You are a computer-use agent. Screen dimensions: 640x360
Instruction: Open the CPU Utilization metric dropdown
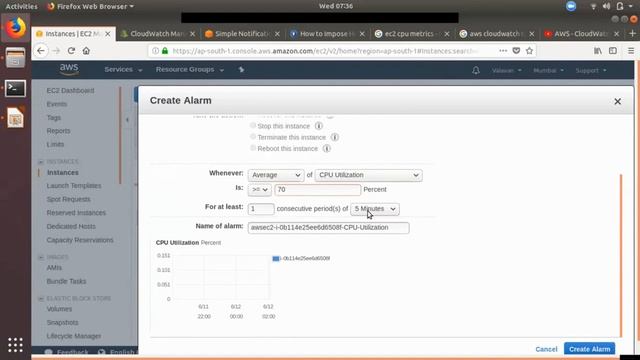click(369, 175)
